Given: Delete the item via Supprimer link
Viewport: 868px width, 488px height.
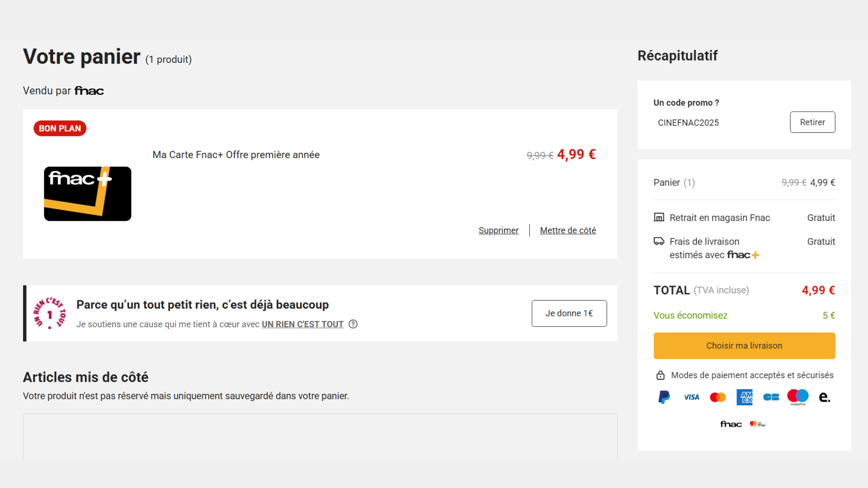Looking at the screenshot, I should click(x=499, y=230).
